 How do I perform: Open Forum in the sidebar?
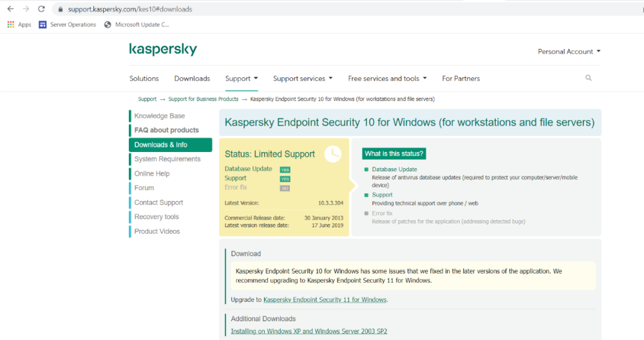(144, 187)
